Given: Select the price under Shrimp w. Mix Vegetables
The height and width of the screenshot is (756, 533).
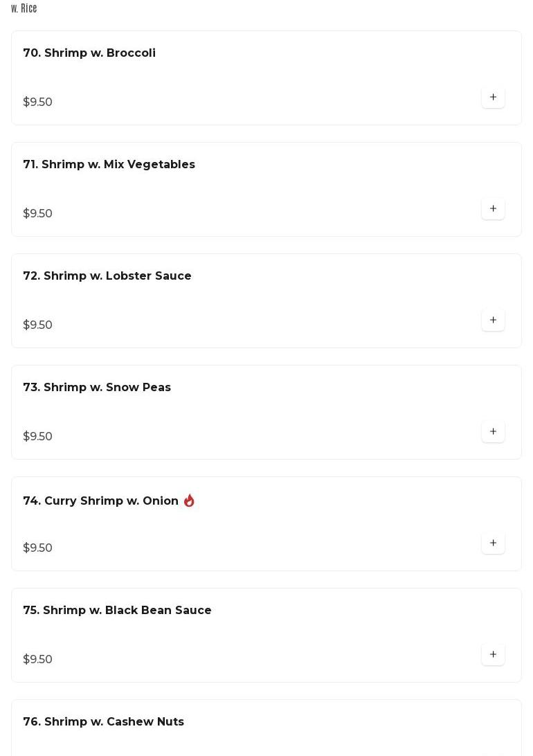Looking at the screenshot, I should point(38,214).
